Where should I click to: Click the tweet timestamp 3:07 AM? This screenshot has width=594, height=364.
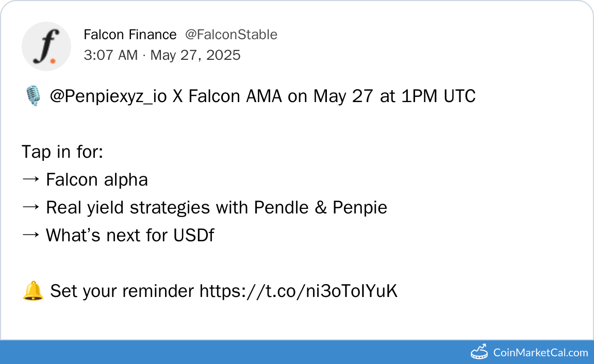point(110,55)
